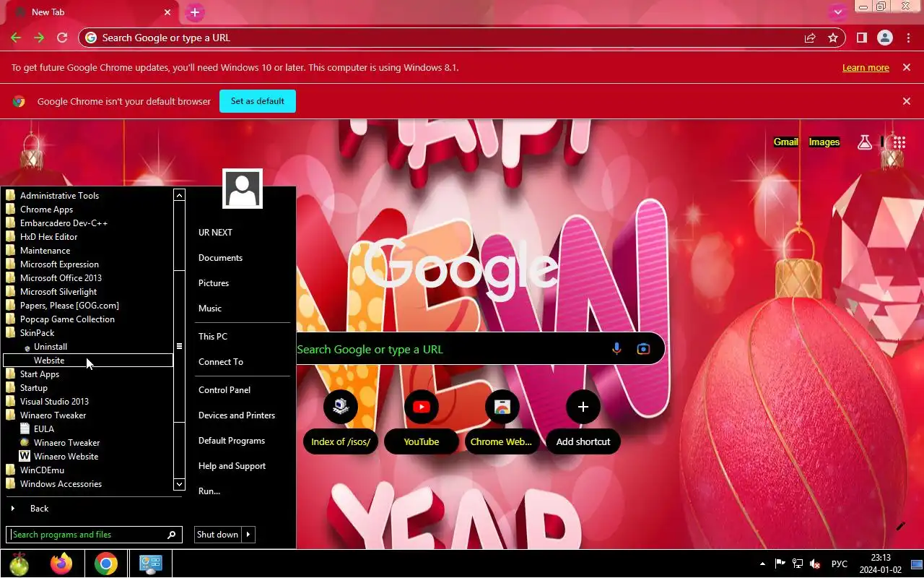Image resolution: width=924 pixels, height=578 pixels.
Task: Reload the page with the refresh icon
Action: [62, 38]
